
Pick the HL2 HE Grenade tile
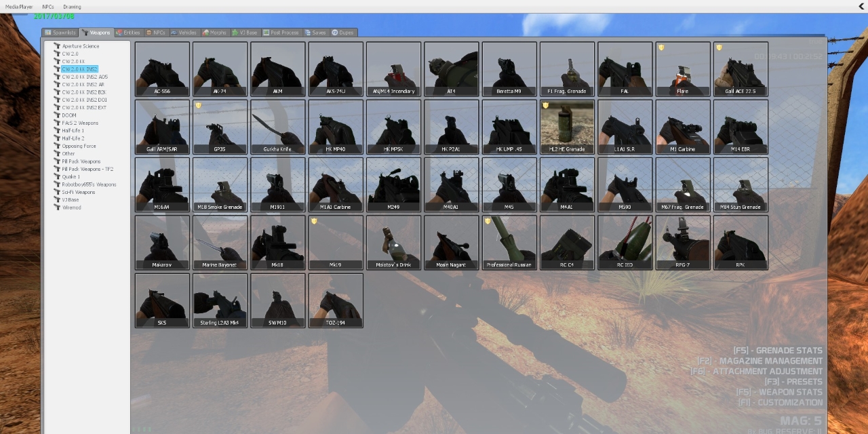(x=567, y=127)
